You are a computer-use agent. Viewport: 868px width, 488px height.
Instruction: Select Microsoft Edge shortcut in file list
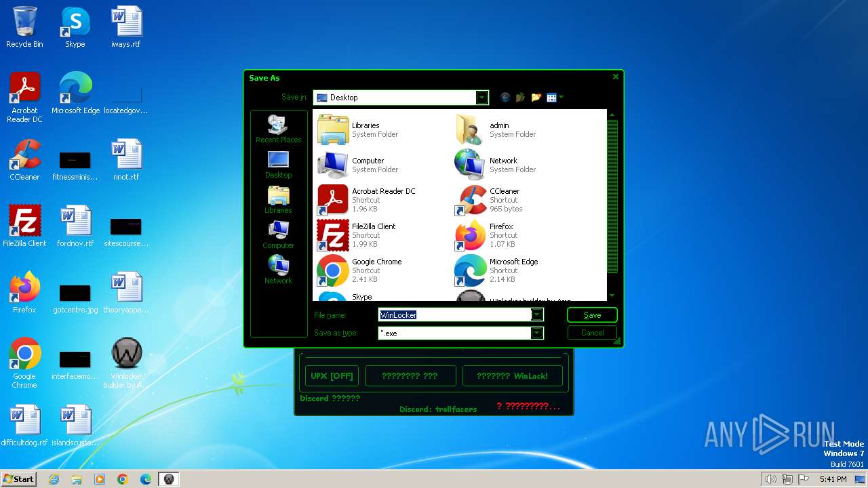(x=497, y=270)
